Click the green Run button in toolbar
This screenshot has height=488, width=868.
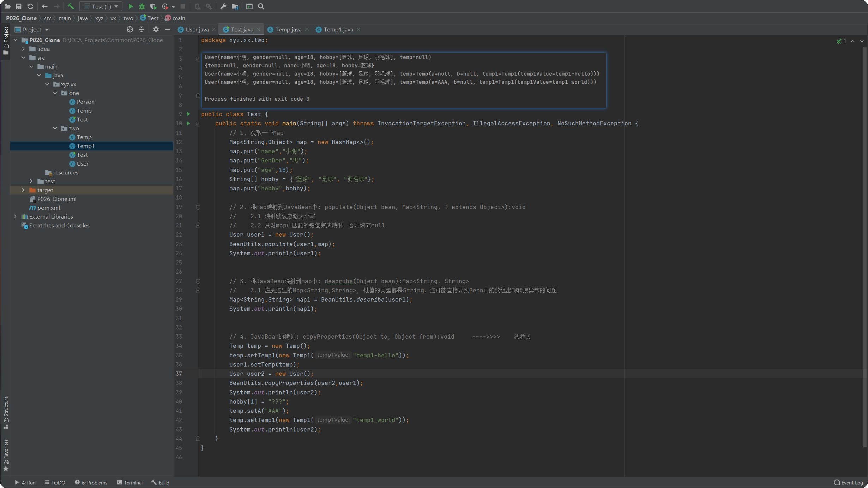pos(131,6)
